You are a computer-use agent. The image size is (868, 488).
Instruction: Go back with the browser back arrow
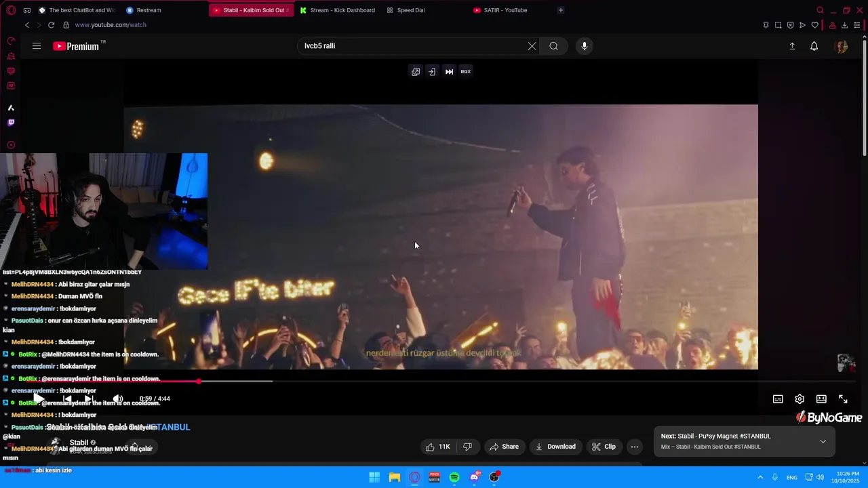(x=27, y=25)
